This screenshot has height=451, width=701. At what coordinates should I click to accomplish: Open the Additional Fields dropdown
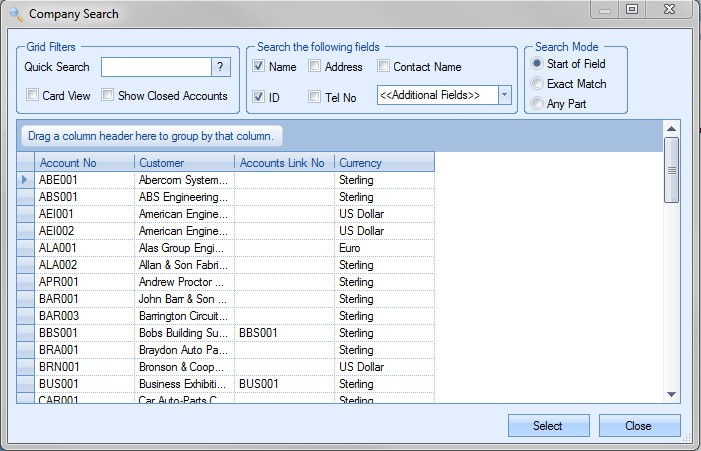pos(504,95)
